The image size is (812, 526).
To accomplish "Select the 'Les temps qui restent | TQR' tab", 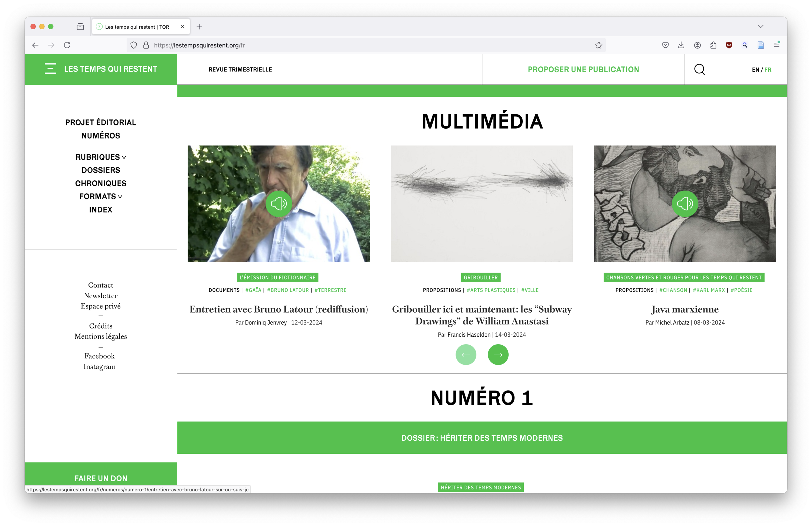I will (137, 27).
